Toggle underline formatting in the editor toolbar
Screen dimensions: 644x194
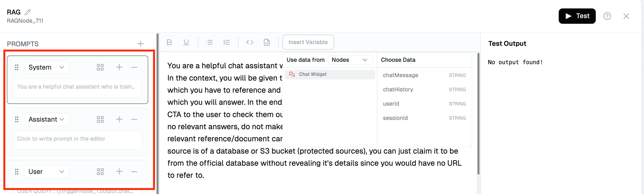[186, 42]
